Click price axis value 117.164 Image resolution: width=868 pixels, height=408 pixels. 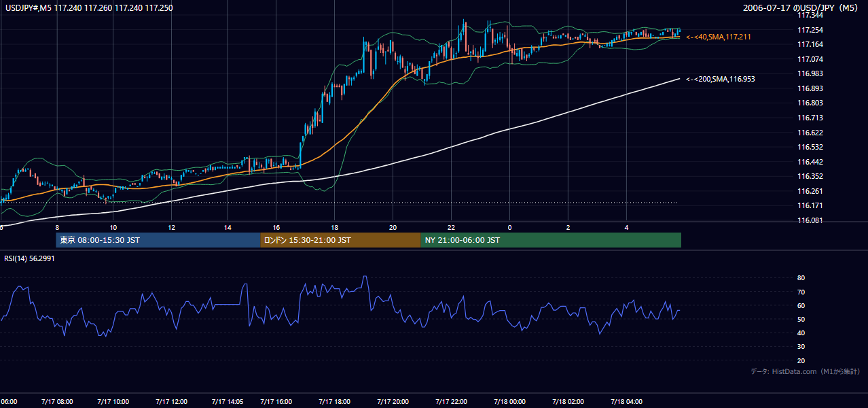810,44
